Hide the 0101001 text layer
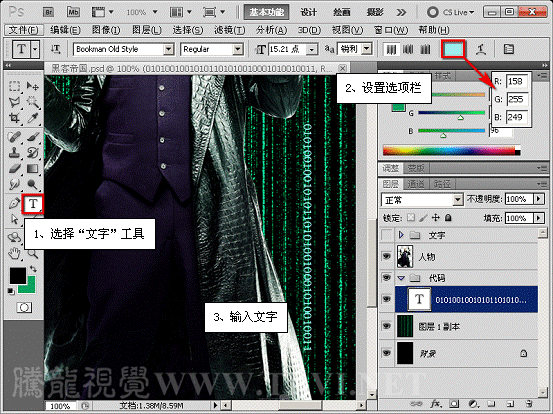Viewport: 553px width, 414px height. pyautogui.click(x=387, y=299)
